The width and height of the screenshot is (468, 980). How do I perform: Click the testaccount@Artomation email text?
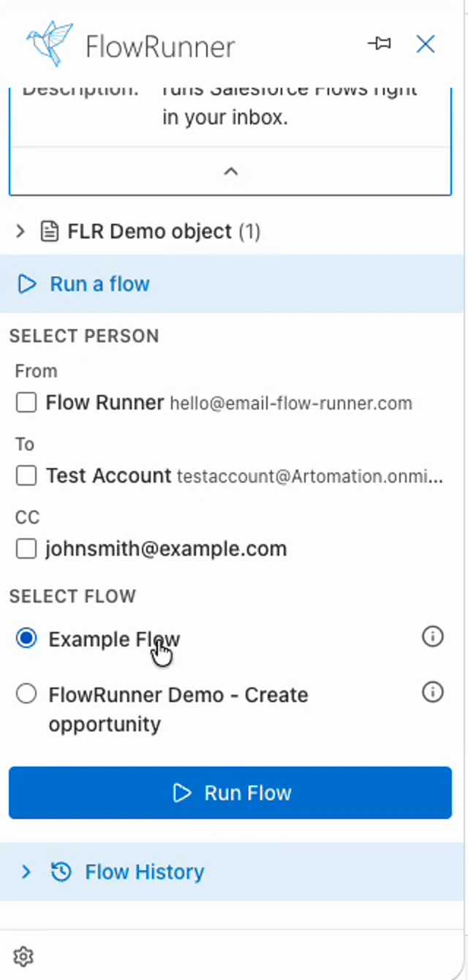[x=309, y=476]
